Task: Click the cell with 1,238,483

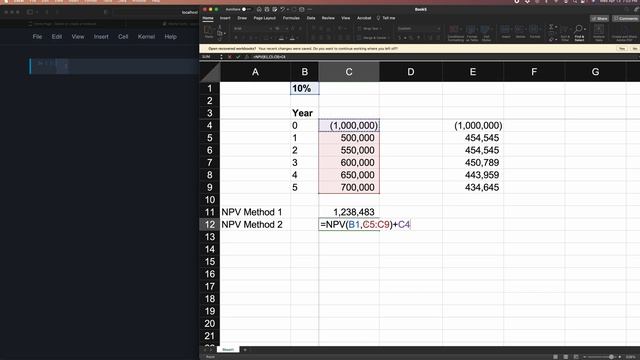Action: pyautogui.click(x=349, y=212)
